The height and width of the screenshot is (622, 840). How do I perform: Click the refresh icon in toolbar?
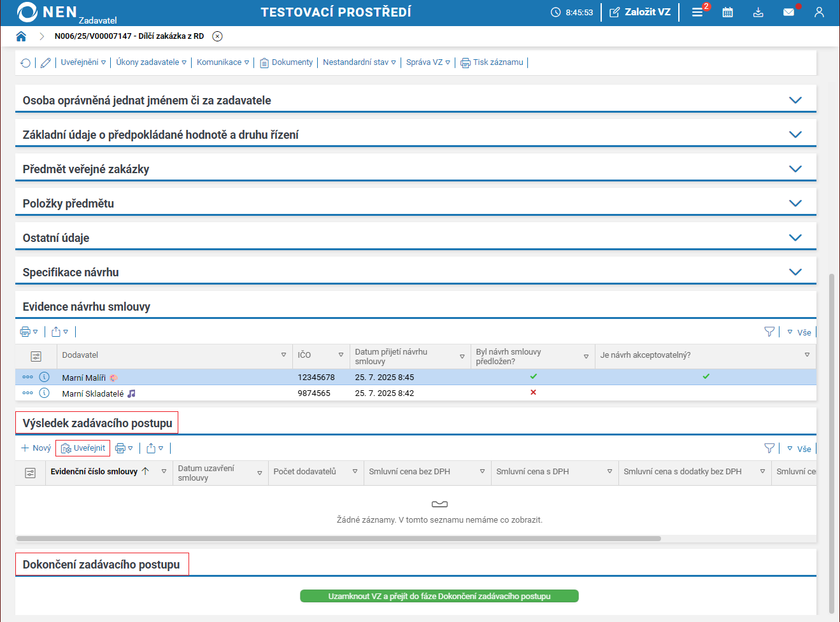coord(25,62)
